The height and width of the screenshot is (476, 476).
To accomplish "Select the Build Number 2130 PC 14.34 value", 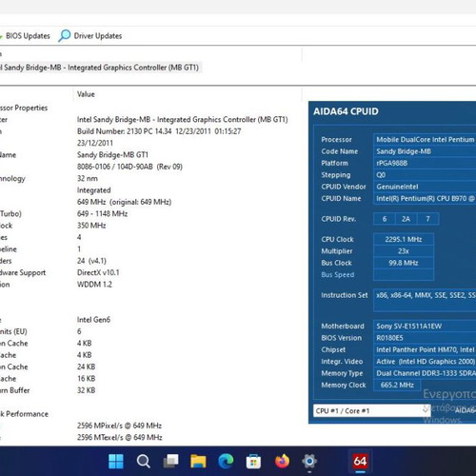I will tap(159, 131).
